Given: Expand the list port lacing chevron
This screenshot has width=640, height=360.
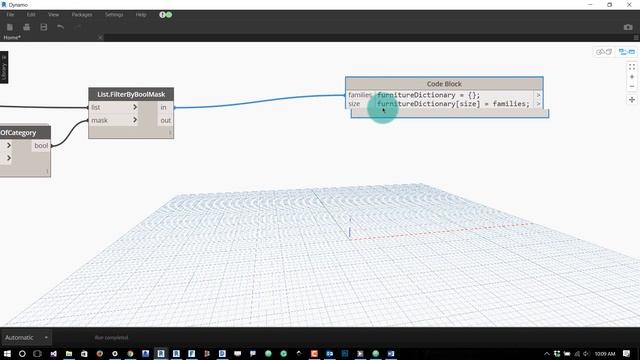Looking at the screenshot, I should point(135,107).
